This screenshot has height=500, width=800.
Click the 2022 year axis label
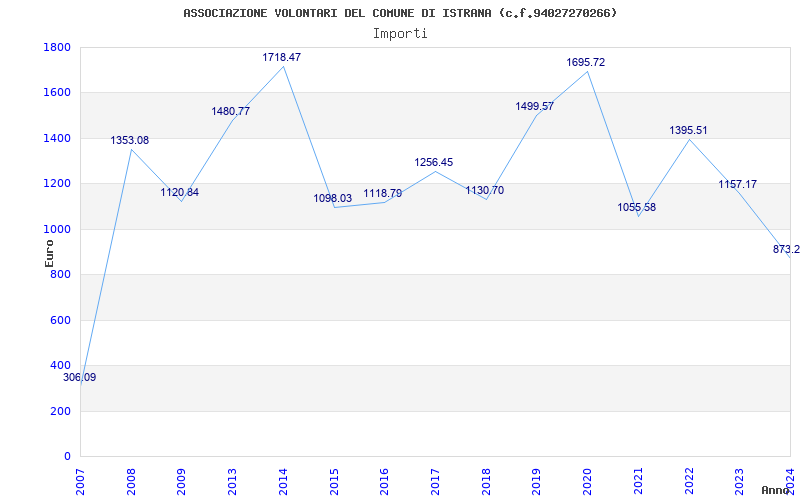tap(689, 479)
